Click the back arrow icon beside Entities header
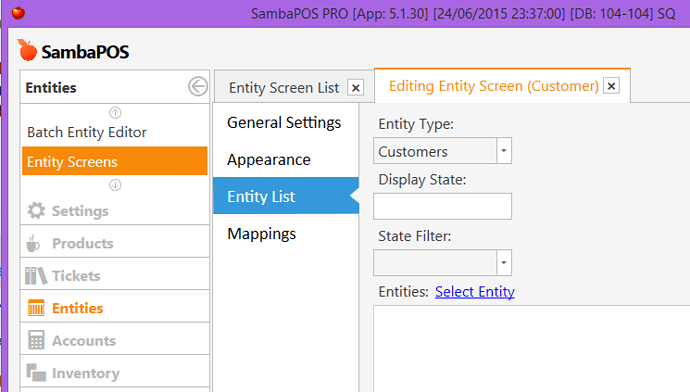 tap(198, 87)
